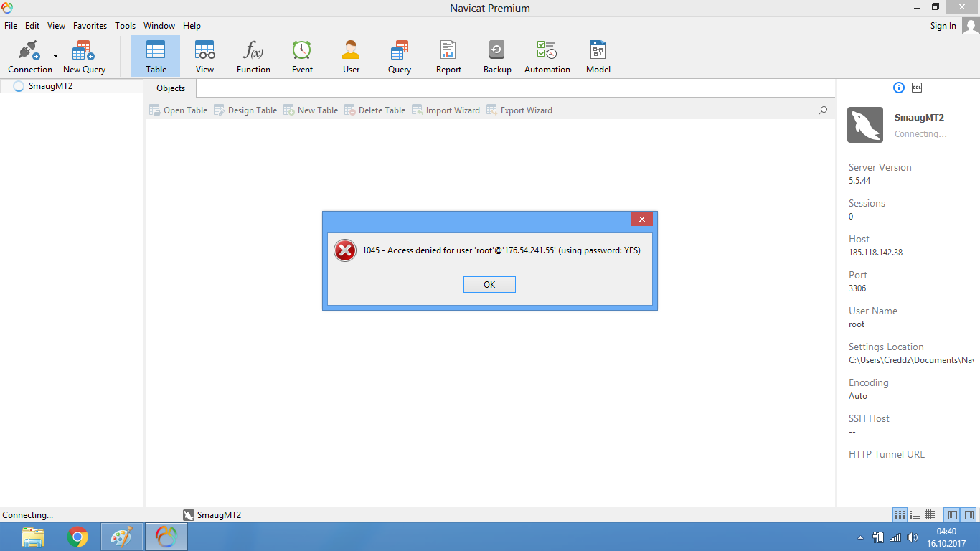Select the Table toolbar icon
Viewport: 980px width, 551px height.
(156, 57)
